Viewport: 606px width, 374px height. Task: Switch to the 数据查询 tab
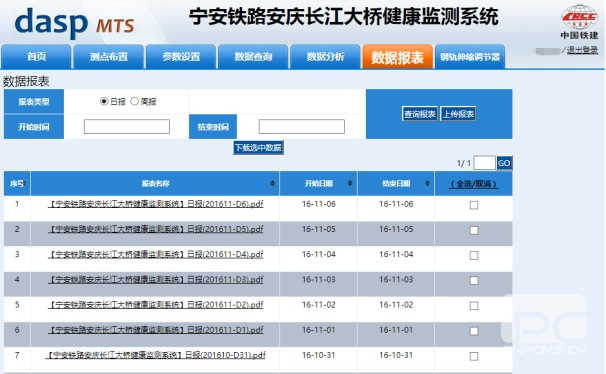(x=253, y=56)
